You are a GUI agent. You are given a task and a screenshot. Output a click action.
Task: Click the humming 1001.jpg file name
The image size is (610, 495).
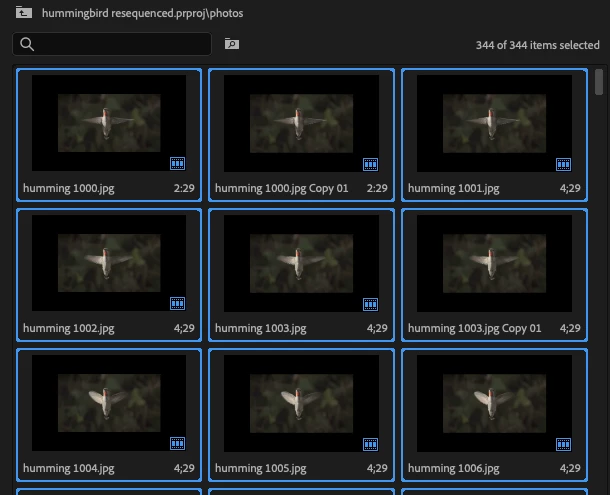point(454,188)
